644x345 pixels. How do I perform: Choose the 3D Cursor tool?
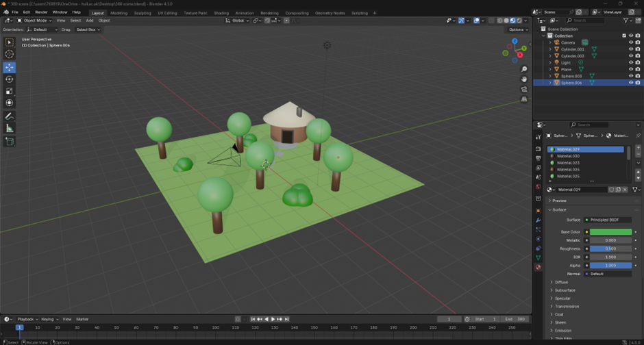tap(10, 54)
